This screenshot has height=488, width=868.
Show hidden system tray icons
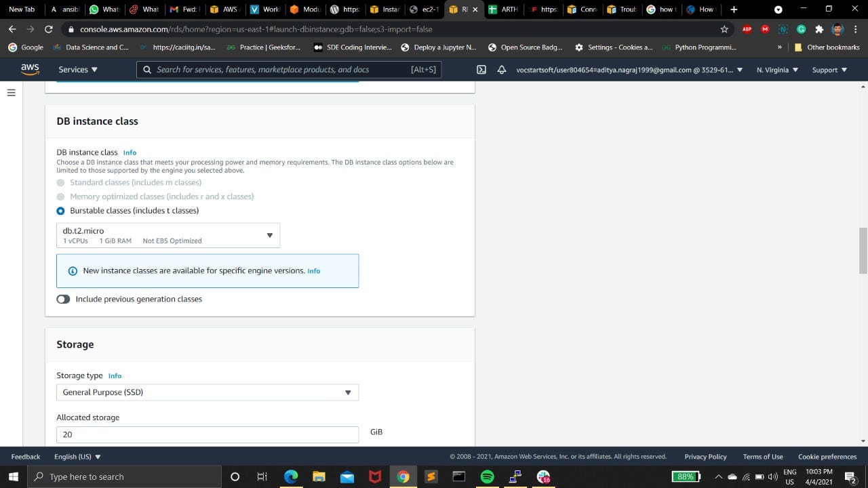pos(719,476)
